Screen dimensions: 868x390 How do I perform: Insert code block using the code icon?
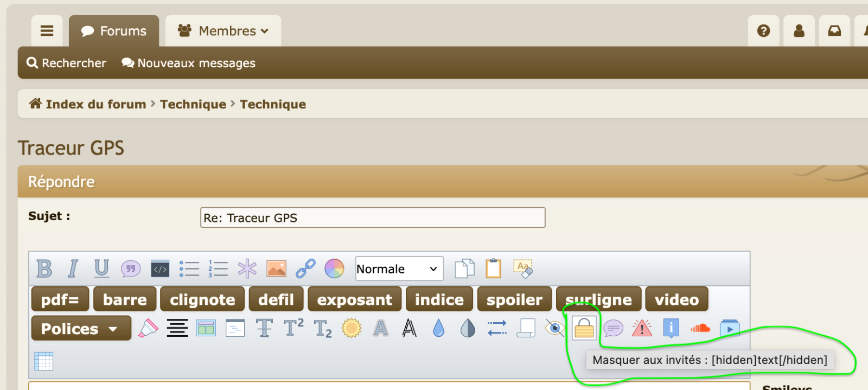point(160,268)
